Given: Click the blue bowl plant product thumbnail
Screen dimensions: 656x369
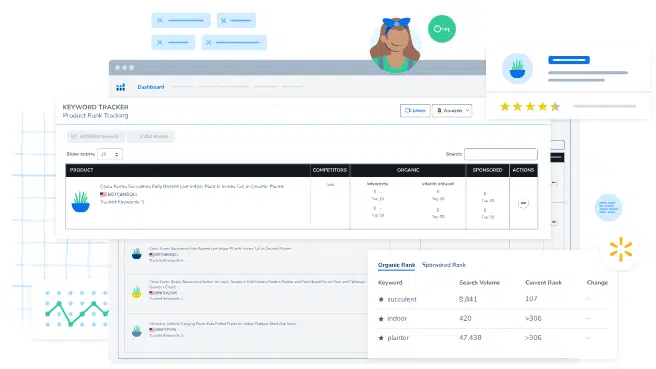Looking at the screenshot, I should 81,202.
